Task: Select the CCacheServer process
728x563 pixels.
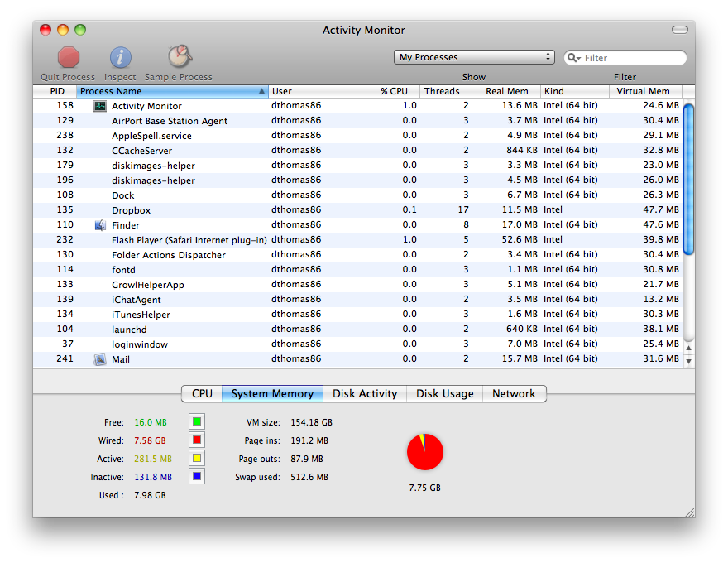Action: coord(358,151)
